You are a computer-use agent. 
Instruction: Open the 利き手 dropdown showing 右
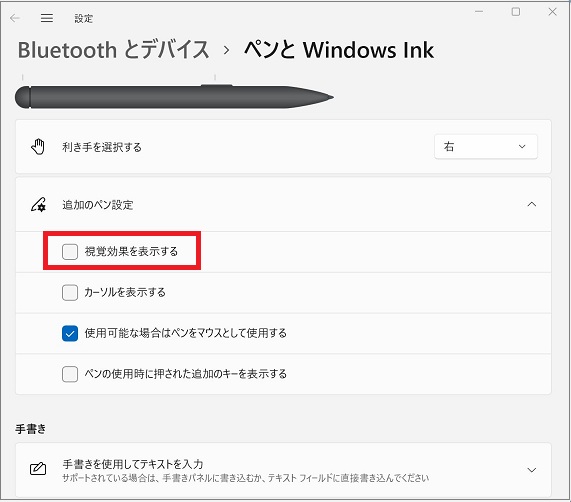pyautogui.click(x=486, y=146)
